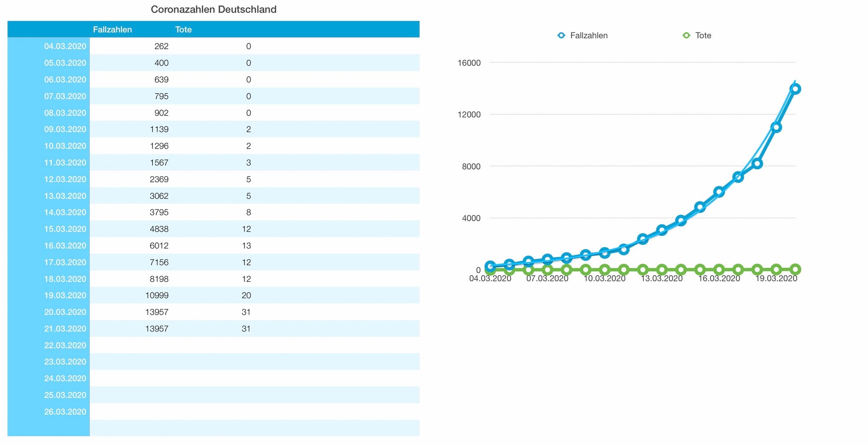
Task: Select the Tote column header in table
Action: pyautogui.click(x=183, y=29)
